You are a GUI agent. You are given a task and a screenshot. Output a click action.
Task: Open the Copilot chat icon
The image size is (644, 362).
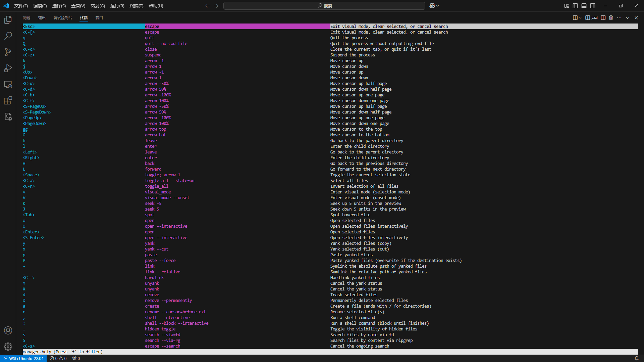point(432,6)
